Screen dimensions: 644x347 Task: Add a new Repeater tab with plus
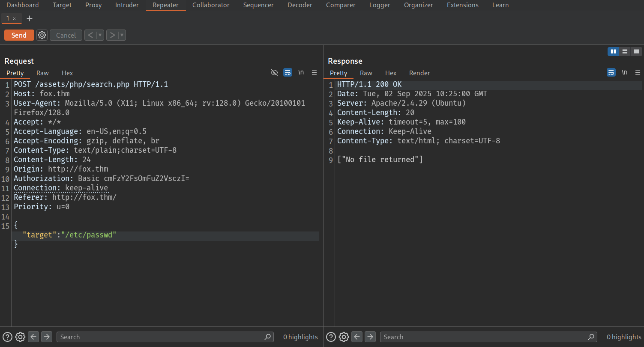pos(30,18)
